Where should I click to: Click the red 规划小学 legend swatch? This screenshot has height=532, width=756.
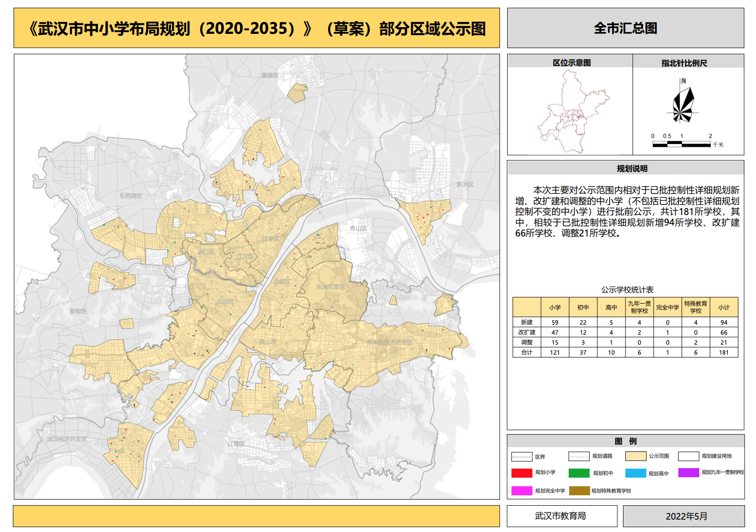tap(521, 473)
